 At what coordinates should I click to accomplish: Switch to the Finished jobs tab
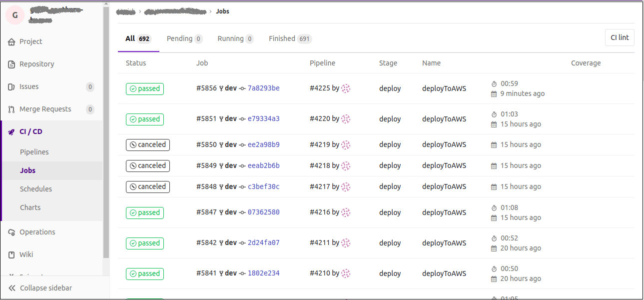click(x=284, y=38)
